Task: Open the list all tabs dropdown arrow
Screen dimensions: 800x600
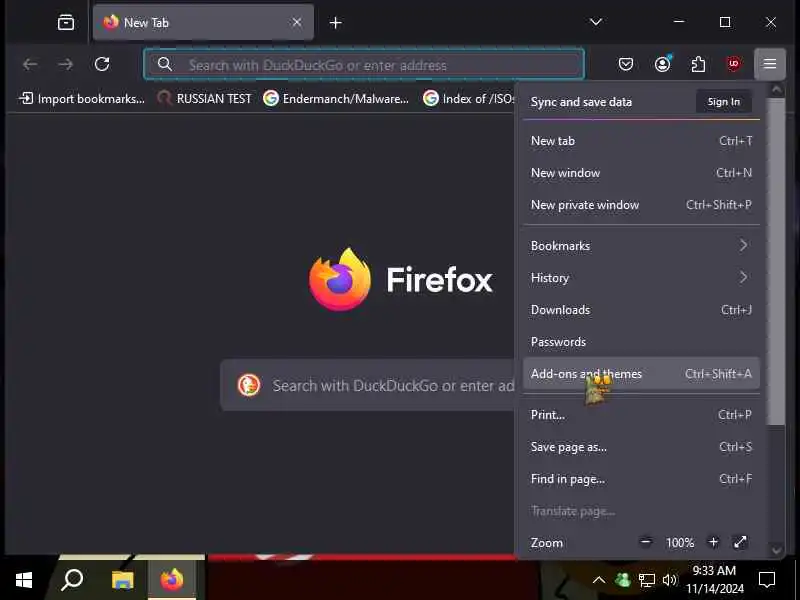Action: pyautogui.click(x=595, y=22)
